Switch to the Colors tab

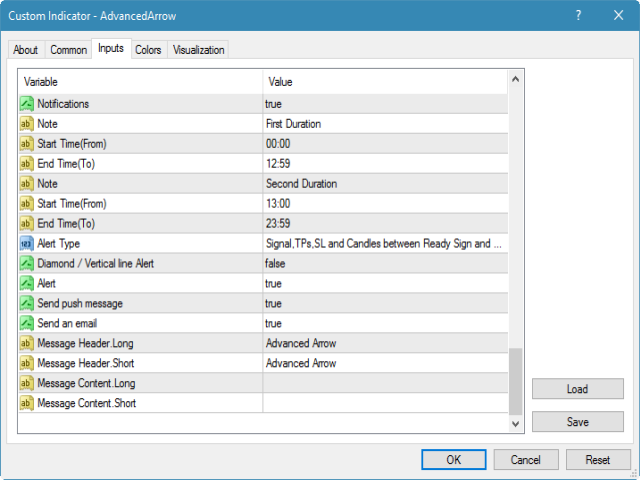tap(148, 50)
